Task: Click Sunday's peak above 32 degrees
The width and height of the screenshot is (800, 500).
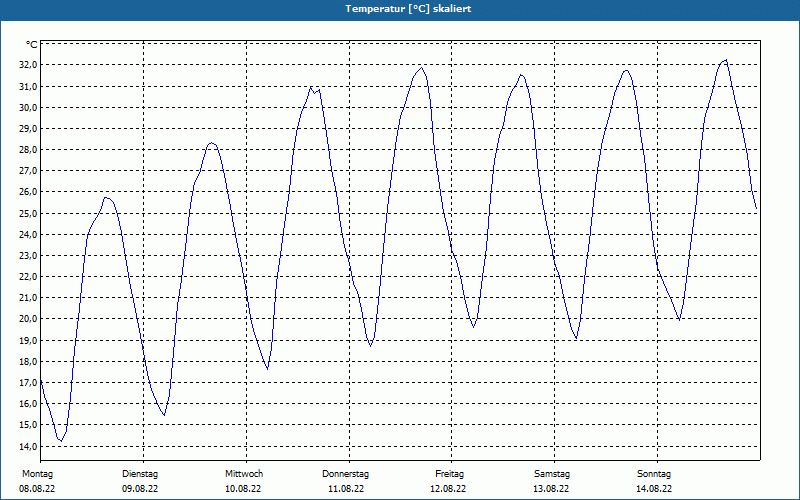Action: coord(726,60)
